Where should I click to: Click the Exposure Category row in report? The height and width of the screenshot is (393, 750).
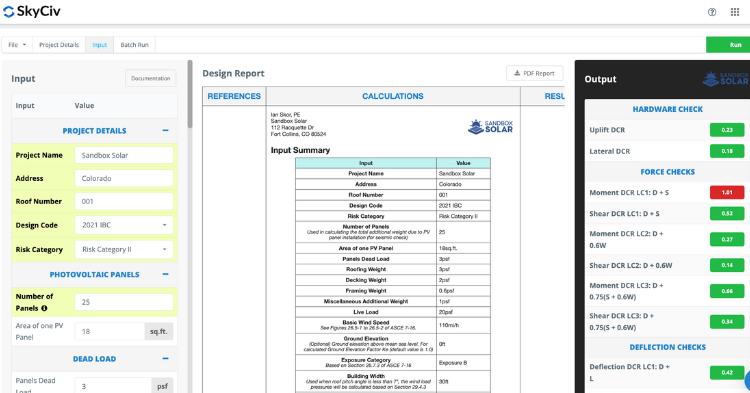tap(393, 362)
